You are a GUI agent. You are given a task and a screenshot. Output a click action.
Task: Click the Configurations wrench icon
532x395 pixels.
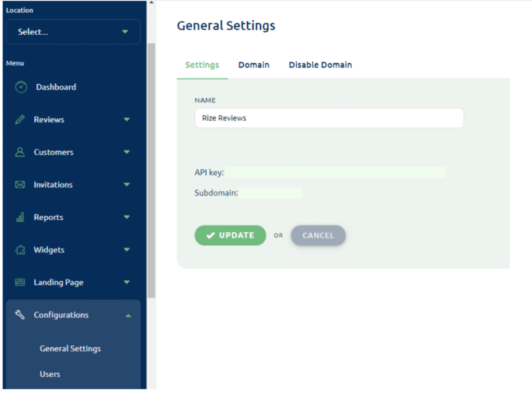[x=20, y=315]
